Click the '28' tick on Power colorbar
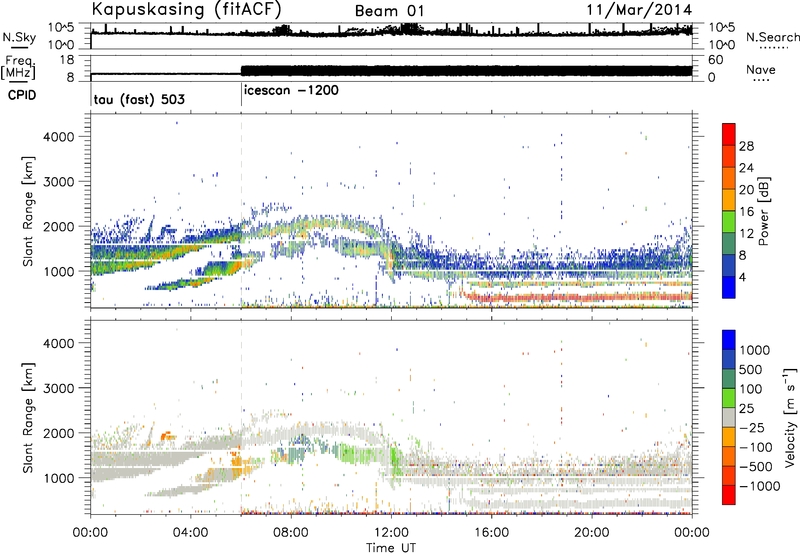This screenshot has width=800, height=554. 746,146
